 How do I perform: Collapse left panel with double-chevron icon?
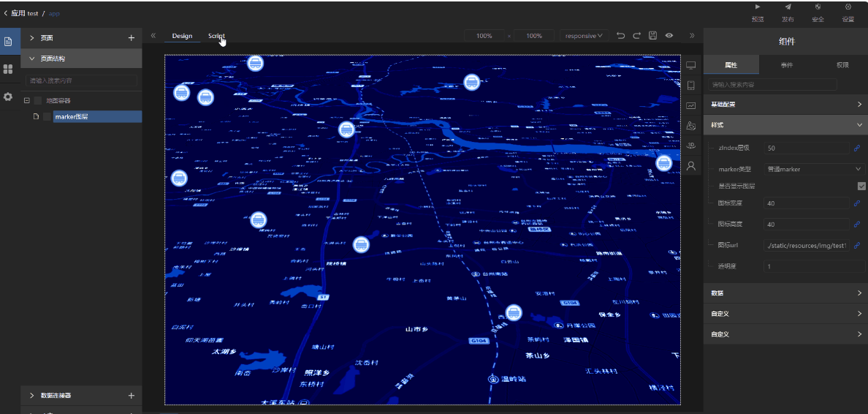click(x=153, y=35)
